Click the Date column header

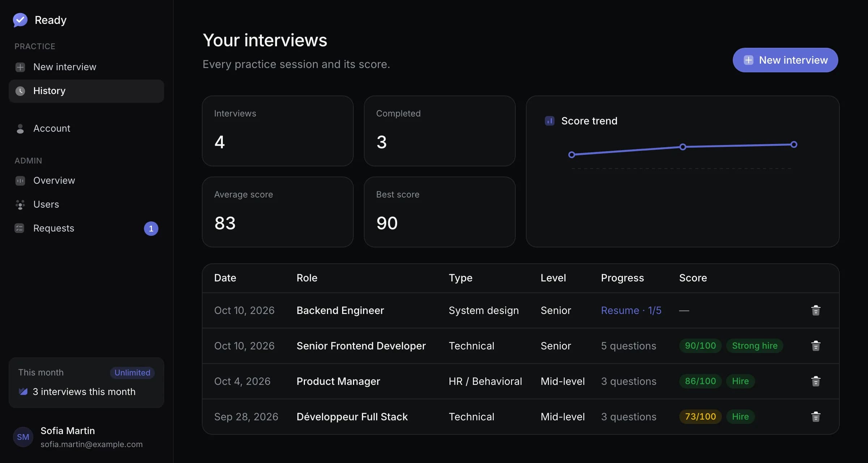pyautogui.click(x=225, y=278)
